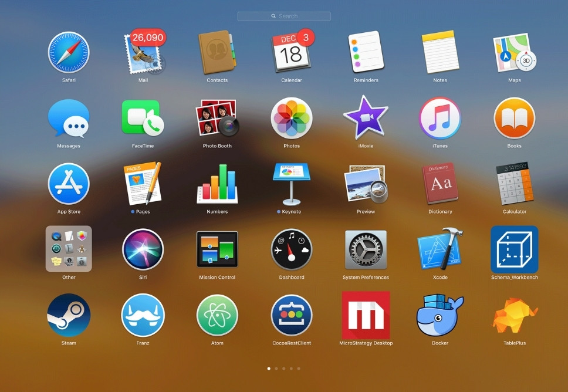568x392 pixels.
Task: Open Schema_Workbench
Action: tap(515, 249)
